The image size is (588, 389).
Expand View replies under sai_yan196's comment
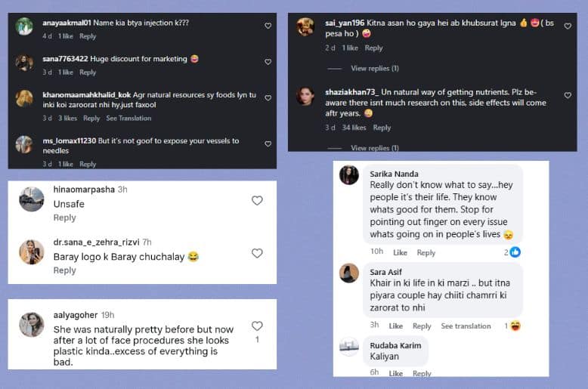click(x=375, y=69)
